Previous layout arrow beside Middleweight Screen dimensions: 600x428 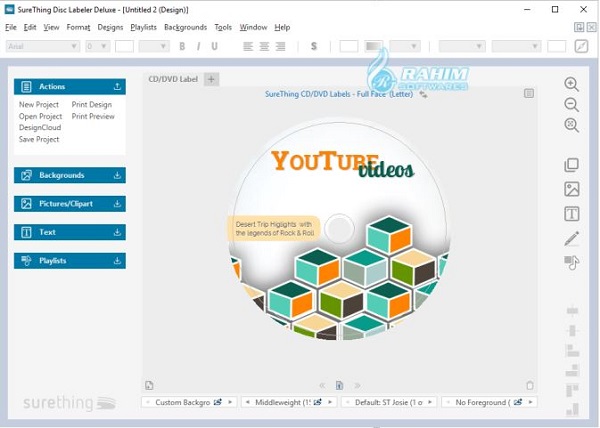point(247,402)
